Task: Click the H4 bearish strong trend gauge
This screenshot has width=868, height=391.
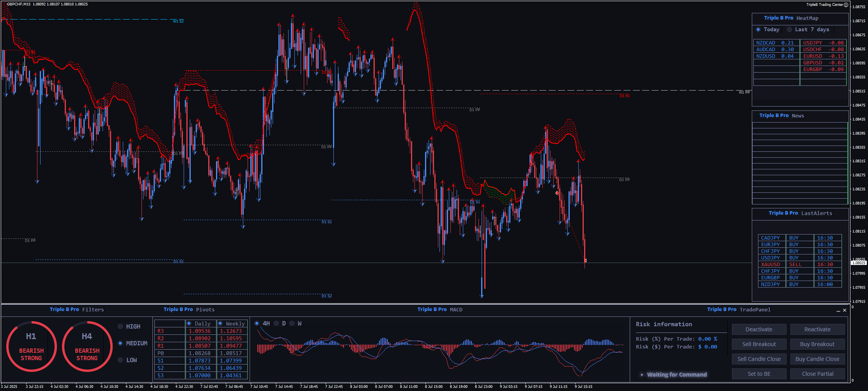Action: pos(87,347)
